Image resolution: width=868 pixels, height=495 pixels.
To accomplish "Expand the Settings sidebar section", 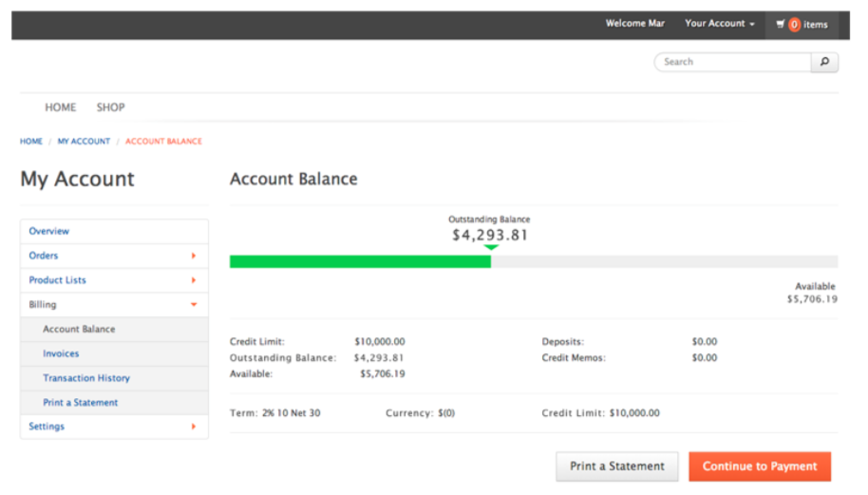I will 194,427.
